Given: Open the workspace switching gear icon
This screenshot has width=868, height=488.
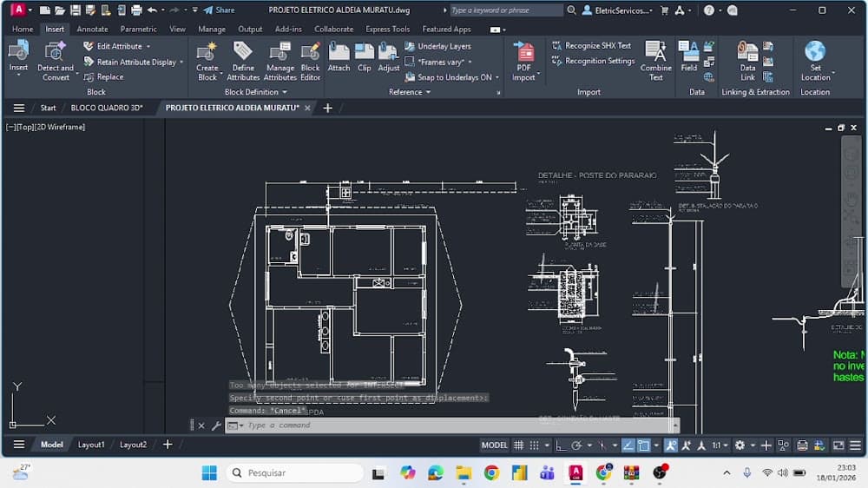Looking at the screenshot, I should click(740, 445).
